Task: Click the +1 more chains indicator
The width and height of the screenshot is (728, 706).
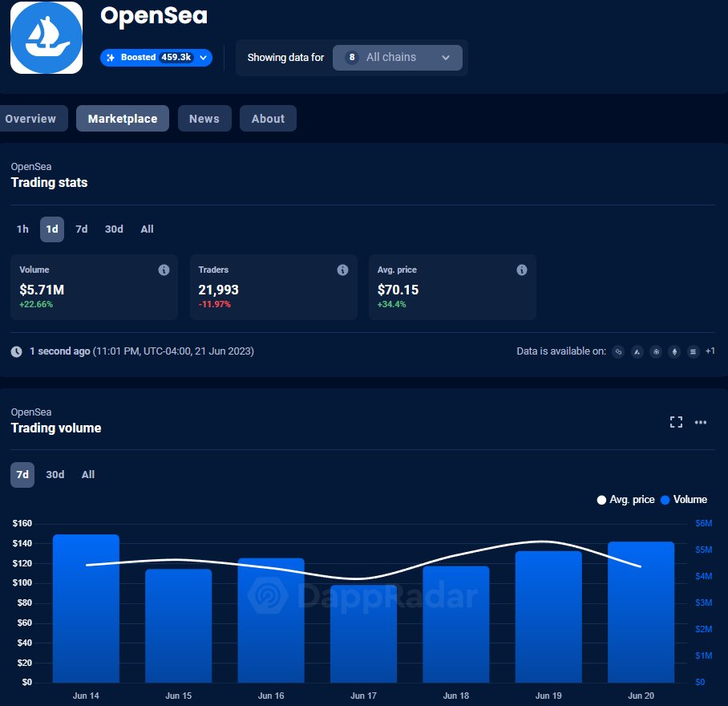Action: point(710,351)
